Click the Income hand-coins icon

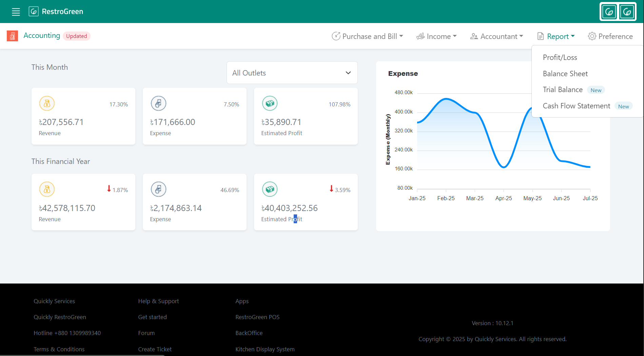(x=421, y=36)
